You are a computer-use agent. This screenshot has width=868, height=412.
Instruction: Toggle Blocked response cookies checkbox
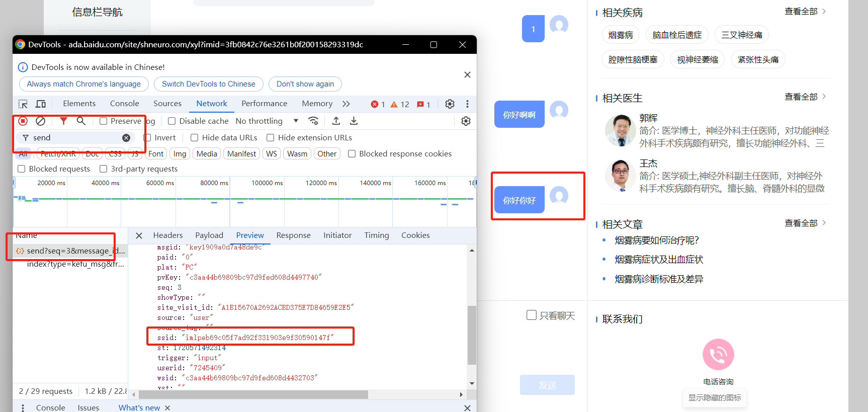point(352,154)
